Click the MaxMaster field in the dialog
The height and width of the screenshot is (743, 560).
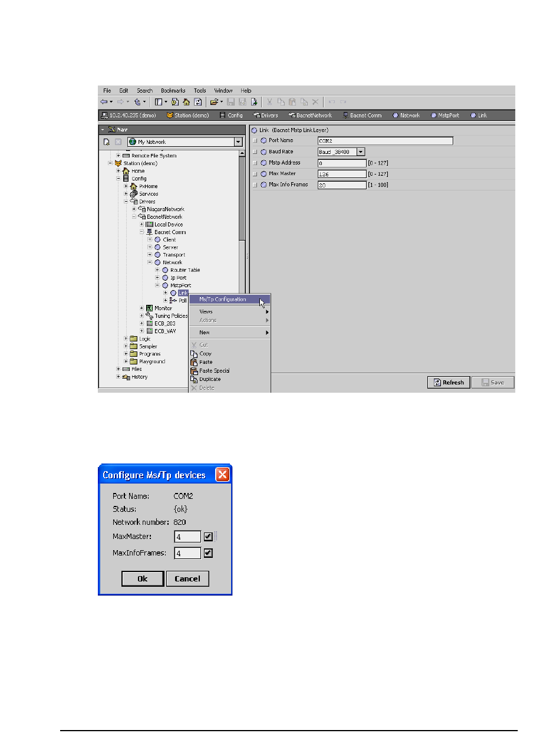(187, 537)
